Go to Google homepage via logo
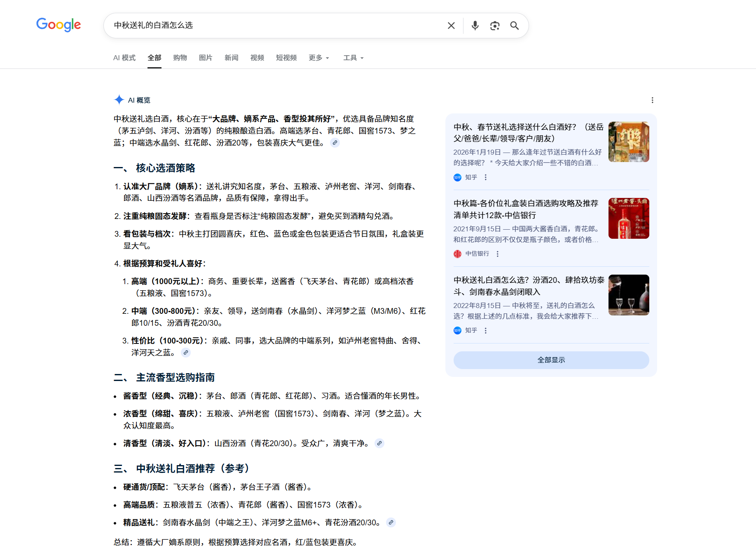Screen dimensions: 756x548 (59, 25)
